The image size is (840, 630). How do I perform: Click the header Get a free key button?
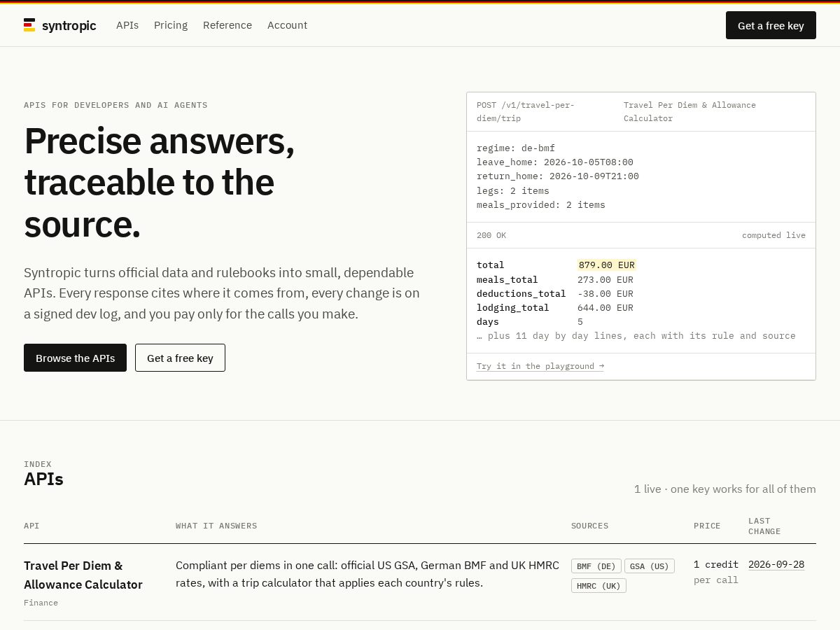pos(771,25)
